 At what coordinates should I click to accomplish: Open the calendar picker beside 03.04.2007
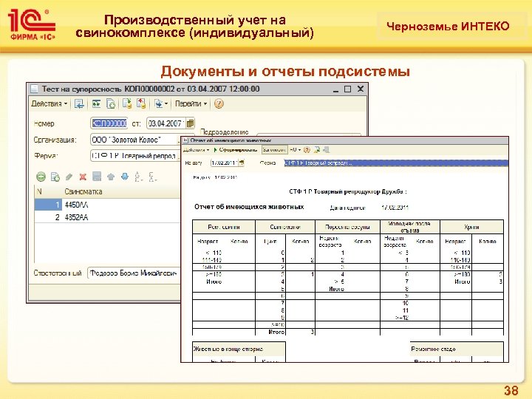click(x=191, y=123)
